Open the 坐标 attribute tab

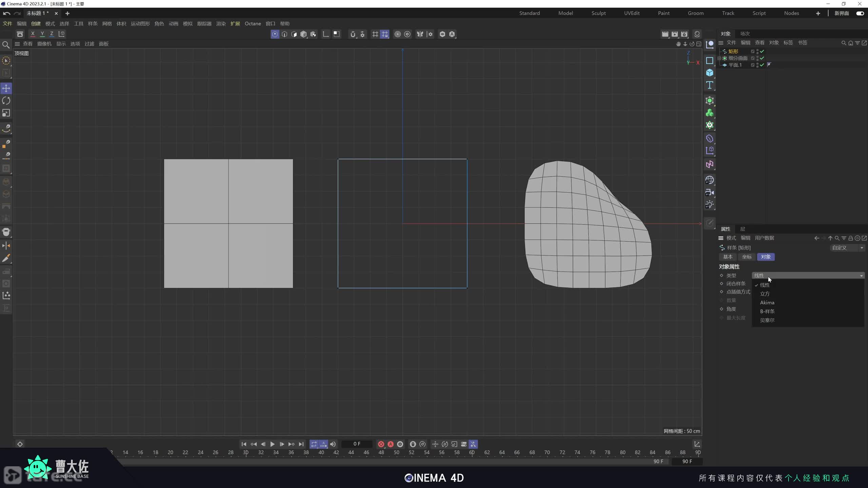point(747,257)
